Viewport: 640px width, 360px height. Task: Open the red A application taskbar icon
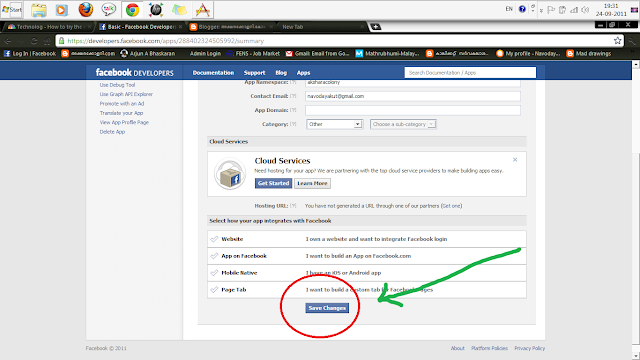pyautogui.click(x=203, y=10)
